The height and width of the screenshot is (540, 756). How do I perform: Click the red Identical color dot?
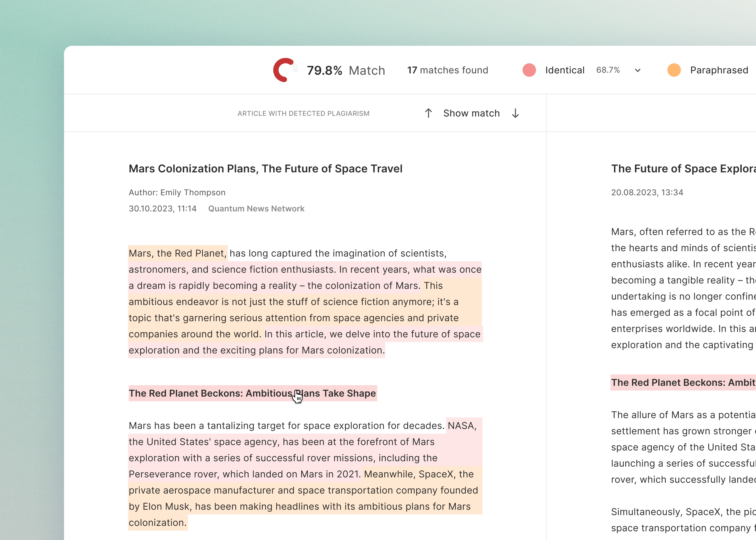click(529, 70)
